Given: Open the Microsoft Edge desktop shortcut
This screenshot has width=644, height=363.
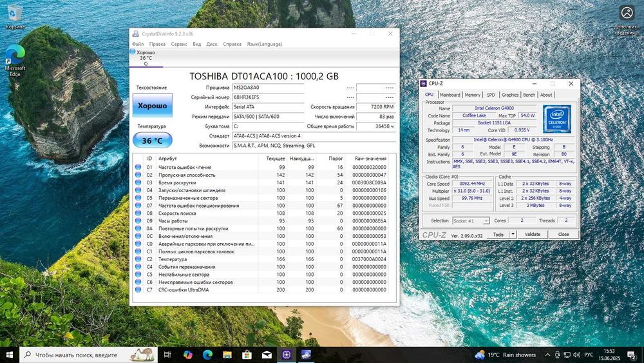Looking at the screenshot, I should (15, 61).
